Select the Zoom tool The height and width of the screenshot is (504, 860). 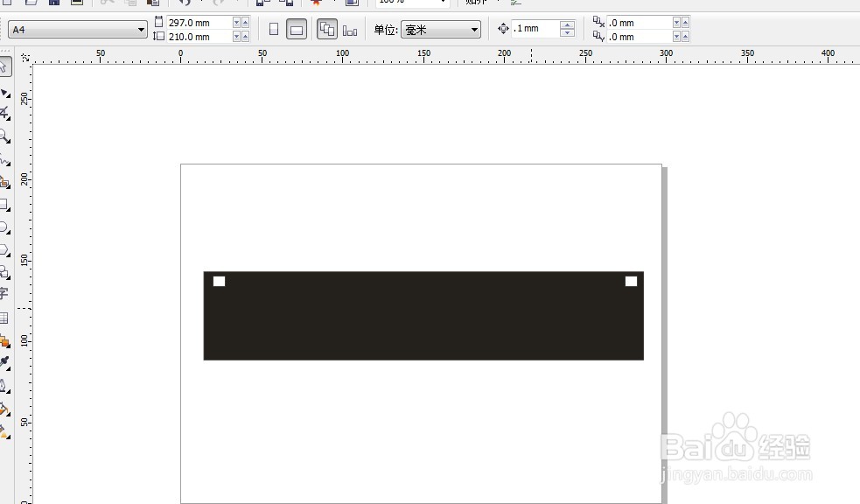pos(7,136)
